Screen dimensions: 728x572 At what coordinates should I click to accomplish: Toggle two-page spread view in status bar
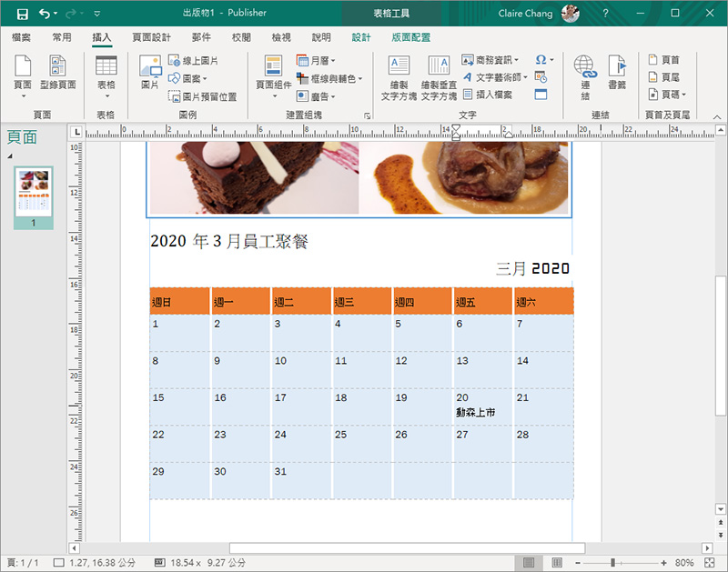pos(557,563)
